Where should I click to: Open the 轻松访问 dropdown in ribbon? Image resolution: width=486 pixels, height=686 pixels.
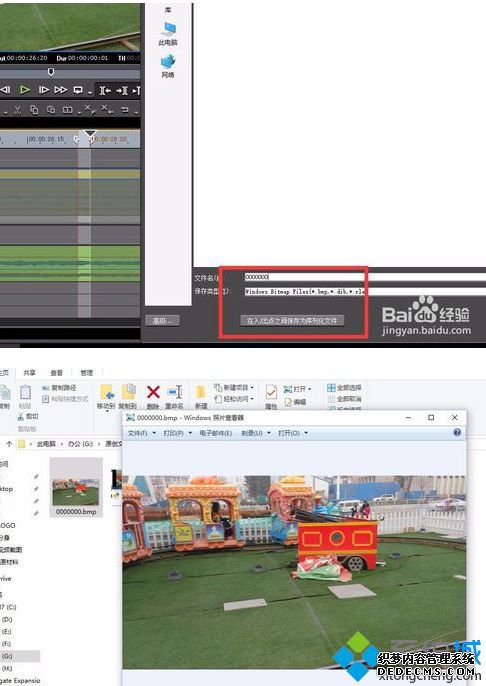click(x=234, y=399)
